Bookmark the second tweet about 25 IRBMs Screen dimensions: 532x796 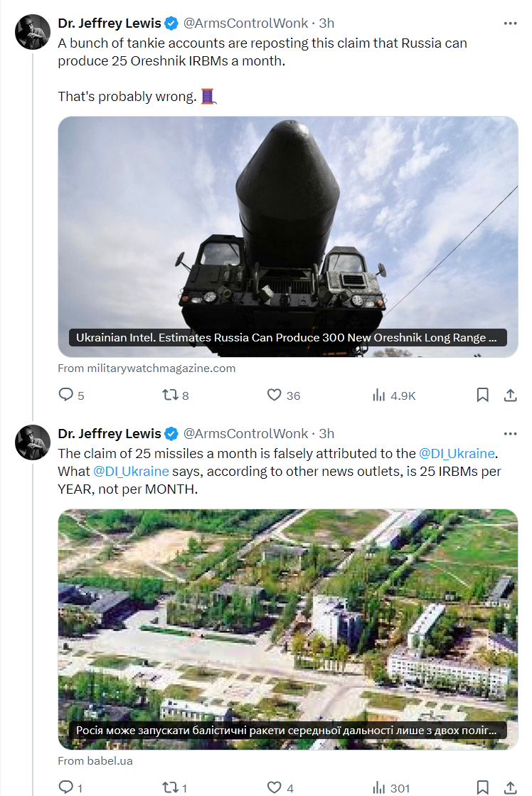tap(482, 787)
